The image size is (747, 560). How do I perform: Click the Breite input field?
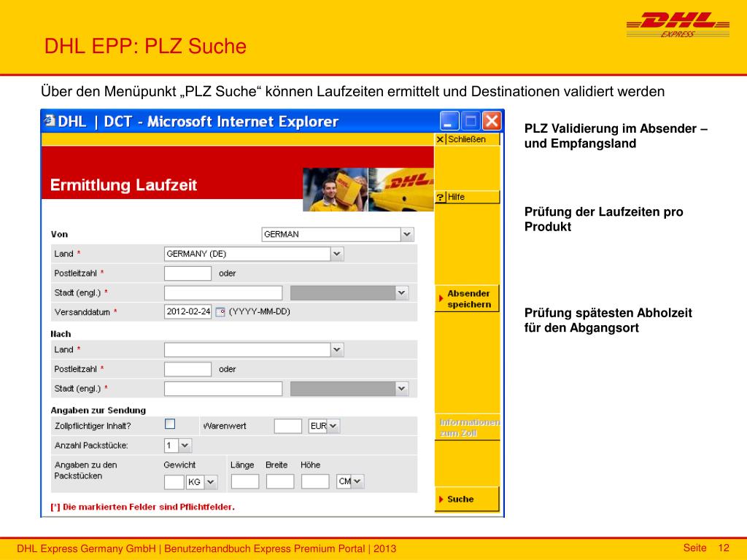pos(280,481)
